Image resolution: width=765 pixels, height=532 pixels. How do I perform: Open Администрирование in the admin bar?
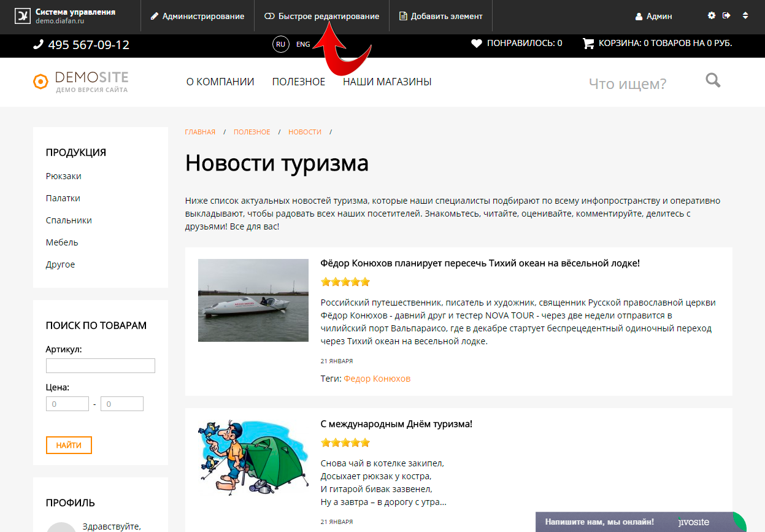click(197, 17)
